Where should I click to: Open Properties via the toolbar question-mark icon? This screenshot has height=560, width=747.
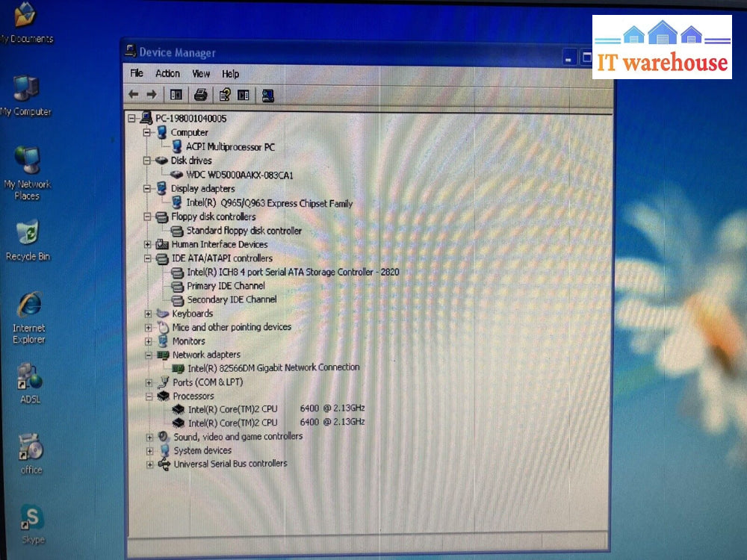(224, 95)
